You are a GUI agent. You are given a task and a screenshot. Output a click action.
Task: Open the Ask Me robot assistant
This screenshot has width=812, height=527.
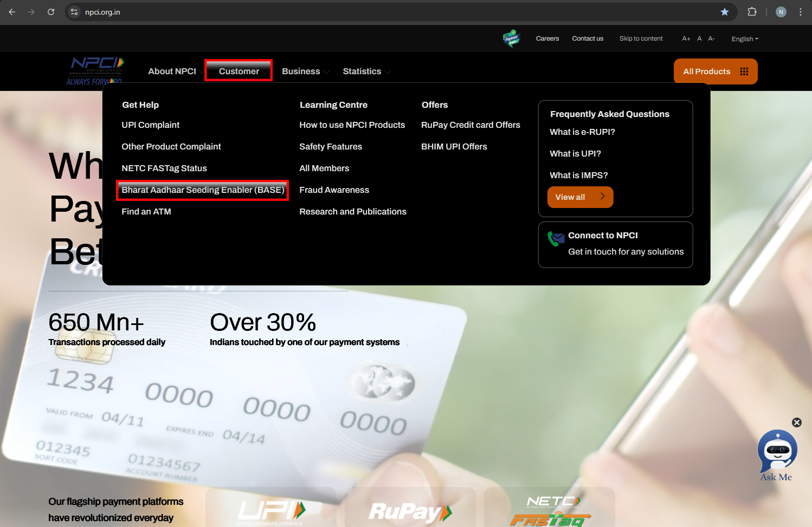click(777, 455)
